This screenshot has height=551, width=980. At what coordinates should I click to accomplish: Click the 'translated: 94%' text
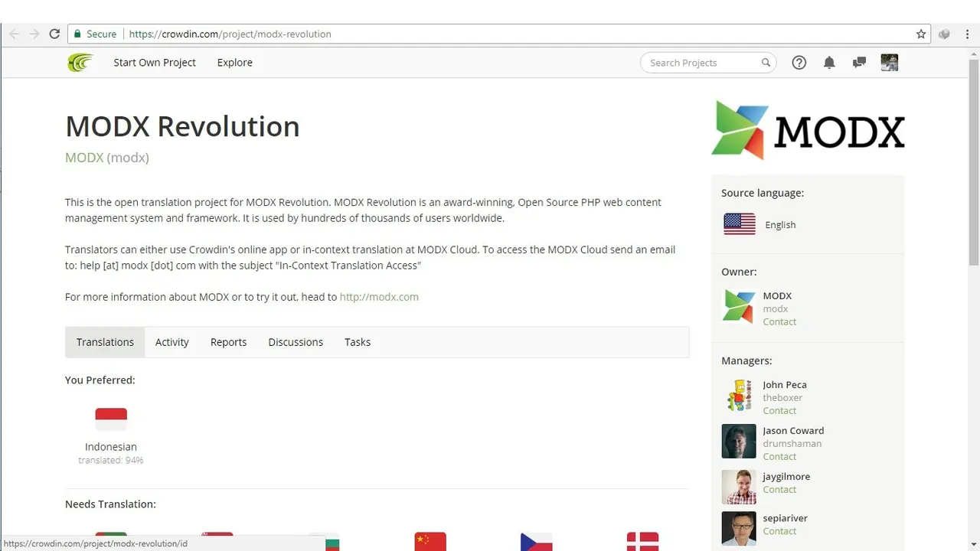(111, 461)
